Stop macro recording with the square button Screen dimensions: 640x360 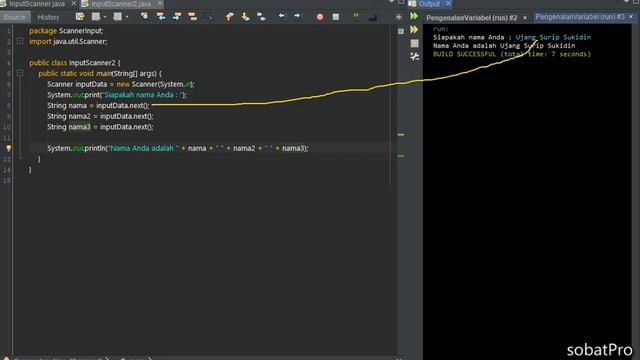click(336, 17)
